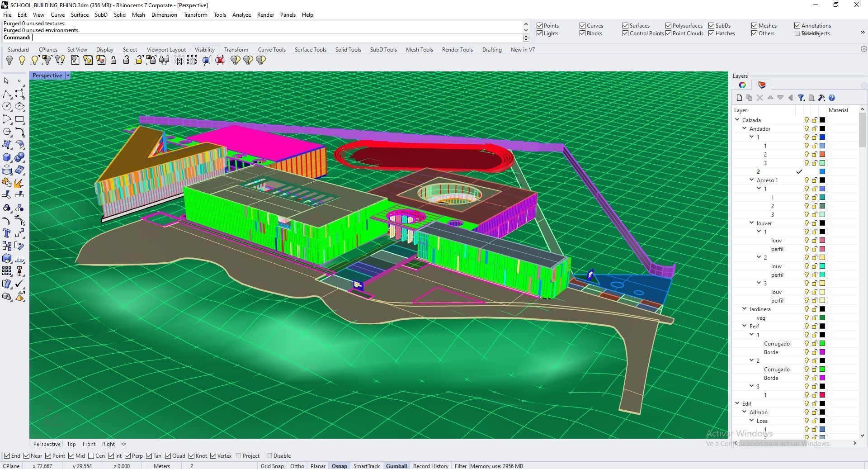868x469 pixels.
Task: Select the Box solid tool
Action: (x=7, y=157)
